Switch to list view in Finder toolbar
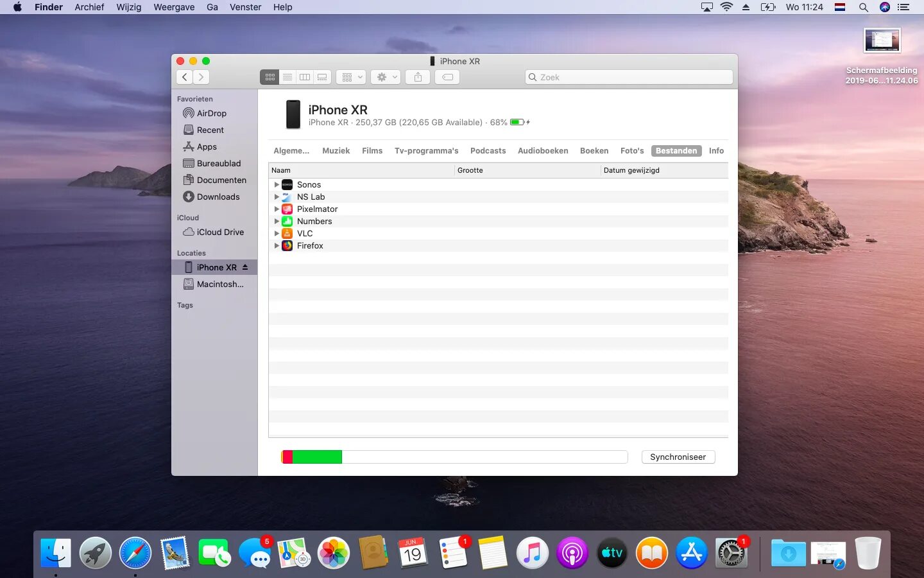The width and height of the screenshot is (924, 578). [x=287, y=77]
